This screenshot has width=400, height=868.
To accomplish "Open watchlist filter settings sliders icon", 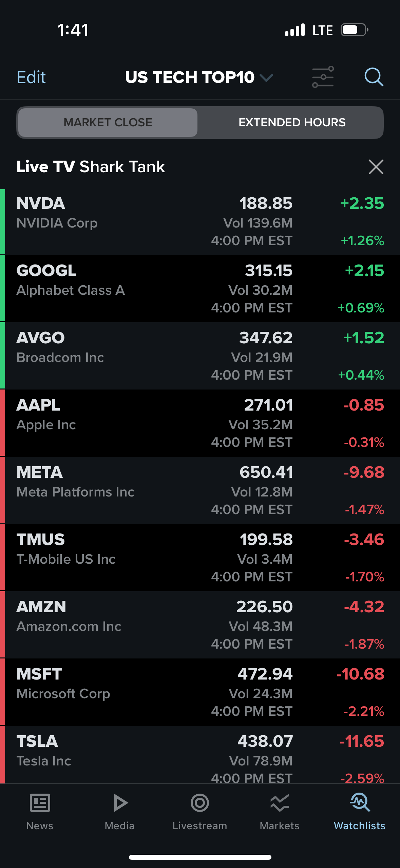I will (x=323, y=77).
